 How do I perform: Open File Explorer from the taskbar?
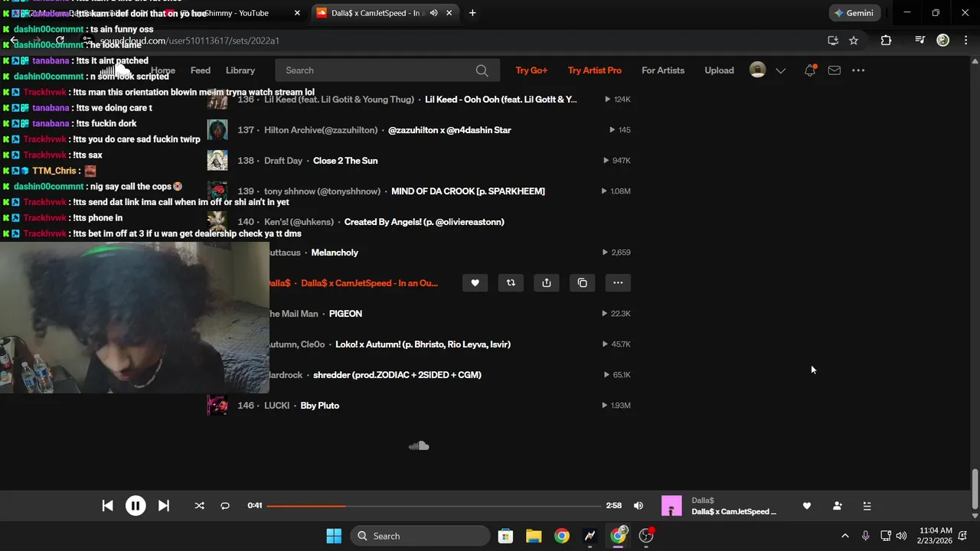coord(534,536)
